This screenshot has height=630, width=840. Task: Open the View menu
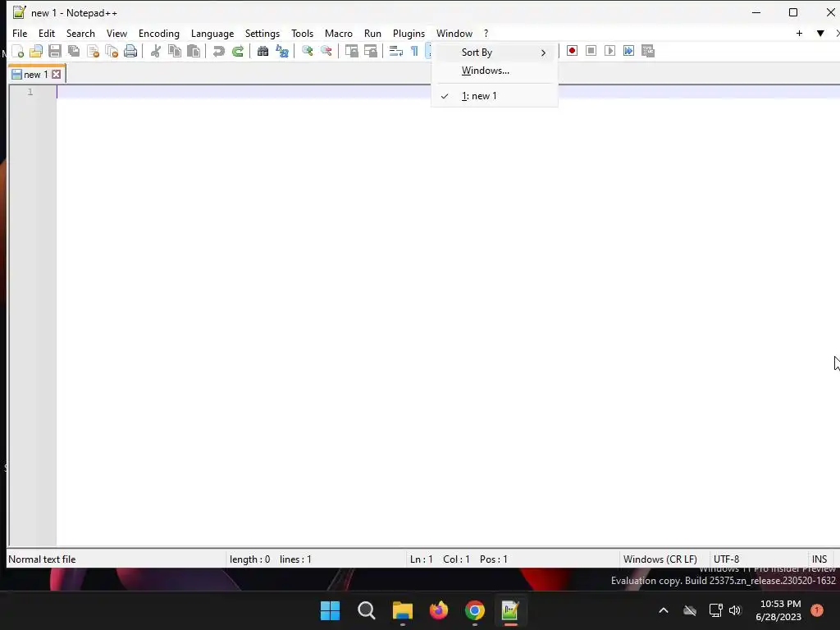[x=116, y=33]
